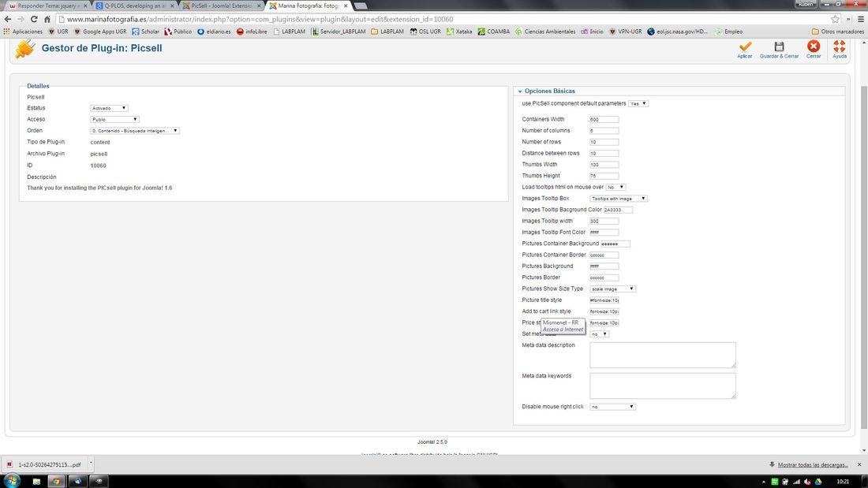
Task: Open Disable mouse right click dropdown
Action: pyautogui.click(x=612, y=407)
